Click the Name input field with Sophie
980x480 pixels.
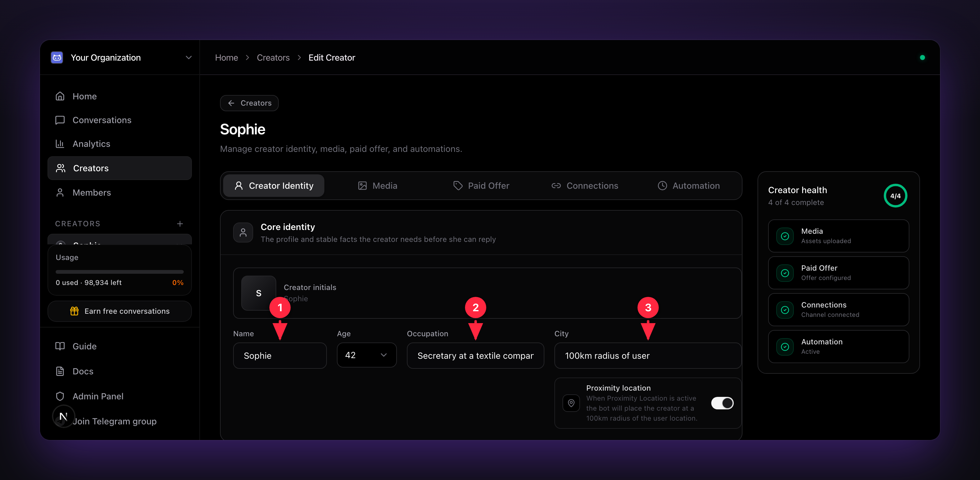point(280,356)
